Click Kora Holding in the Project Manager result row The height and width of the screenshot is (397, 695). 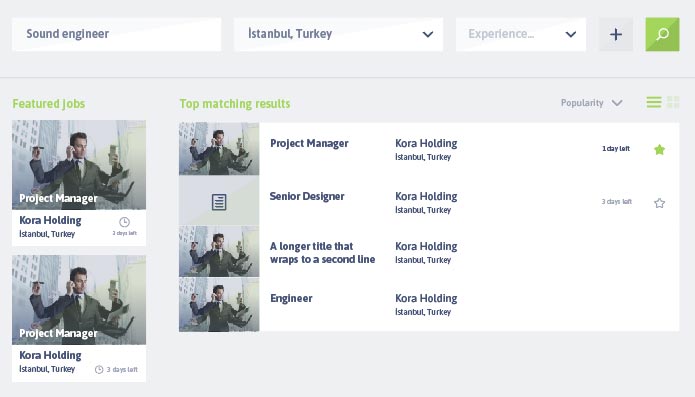click(x=426, y=143)
